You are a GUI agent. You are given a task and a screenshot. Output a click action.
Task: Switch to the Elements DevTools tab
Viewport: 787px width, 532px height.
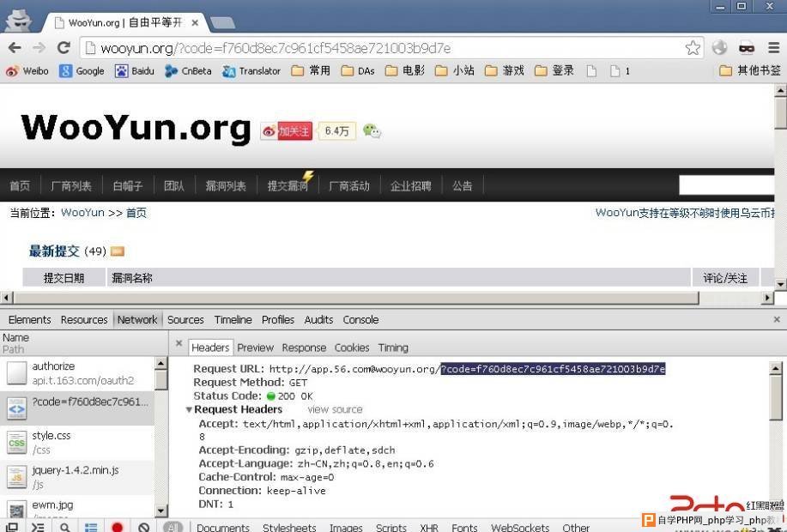click(30, 320)
